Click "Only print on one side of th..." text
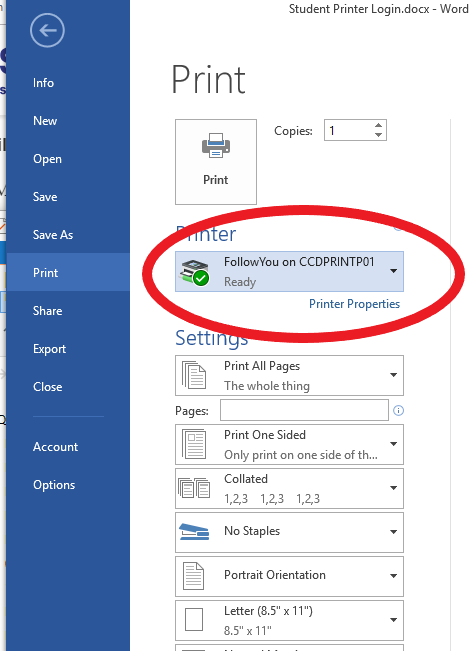469x651 pixels. pos(301,455)
